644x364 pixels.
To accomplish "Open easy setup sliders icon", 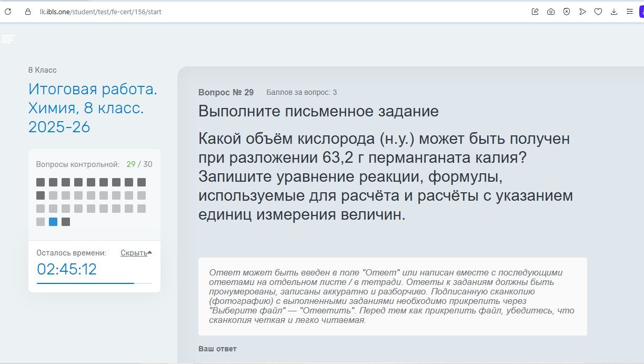I will pyautogui.click(x=630, y=12).
